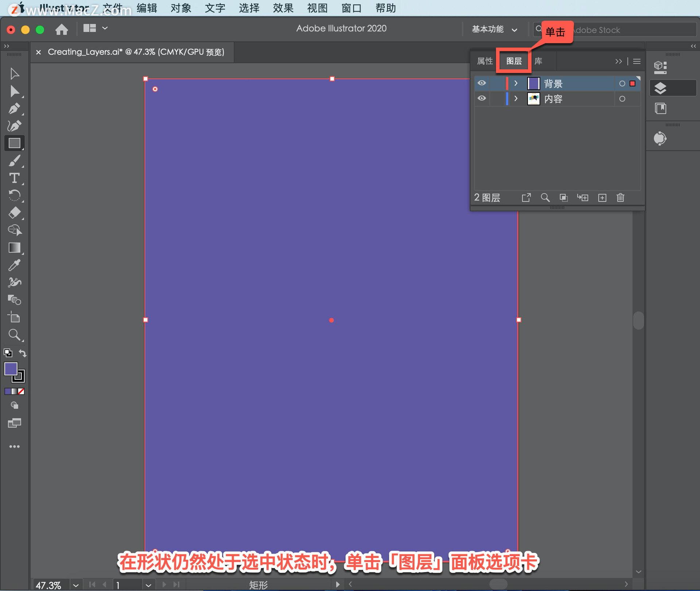Hide the 背景 layer with eye icon
This screenshot has width=700, height=591.
pos(482,83)
